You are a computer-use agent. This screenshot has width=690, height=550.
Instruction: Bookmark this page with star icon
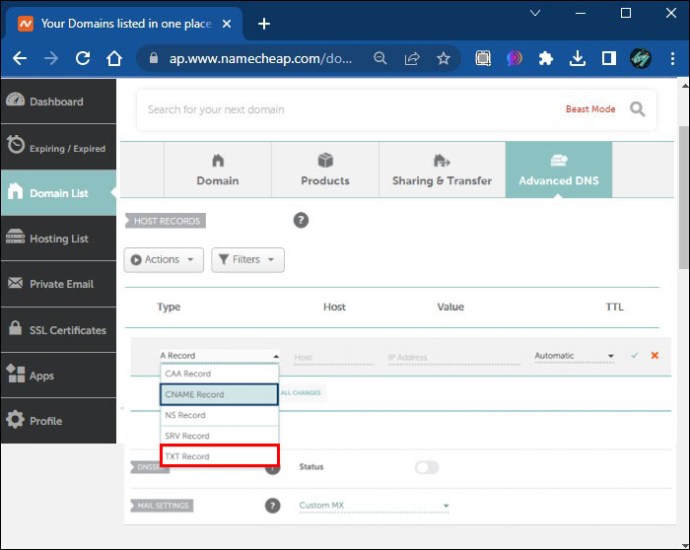click(443, 59)
